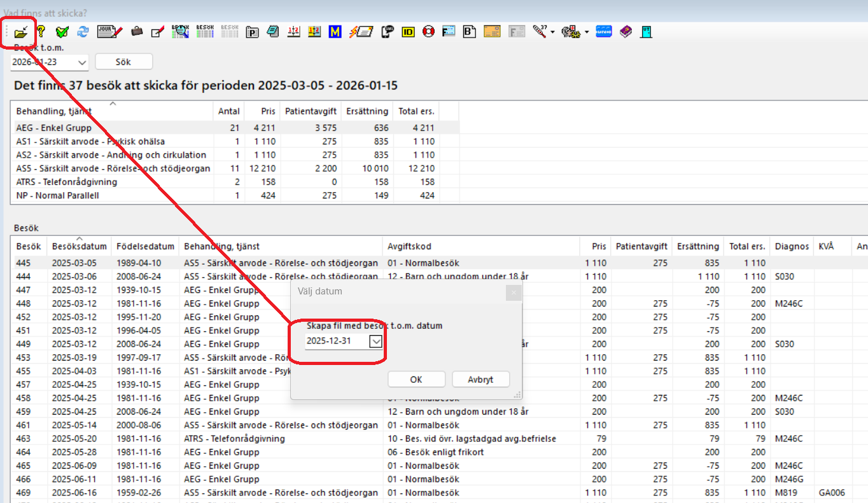Click the green checkmark toolbar icon
868x503 pixels.
[x=62, y=31]
